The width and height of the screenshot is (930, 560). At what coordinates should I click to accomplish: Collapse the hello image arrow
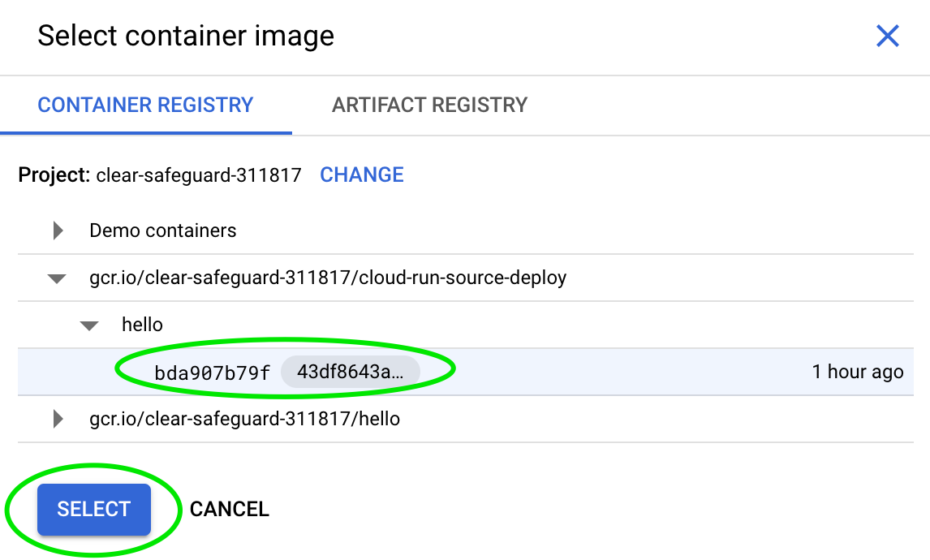(x=89, y=325)
